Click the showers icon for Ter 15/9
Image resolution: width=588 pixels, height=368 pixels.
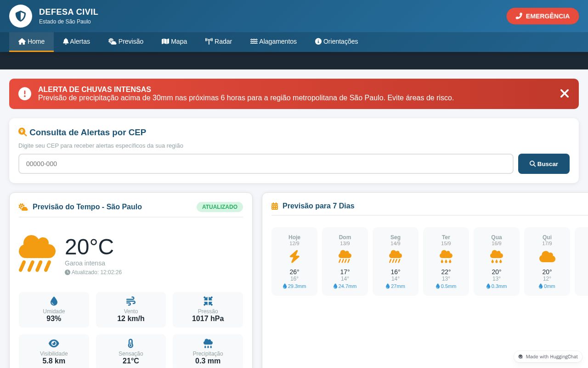tap(446, 256)
